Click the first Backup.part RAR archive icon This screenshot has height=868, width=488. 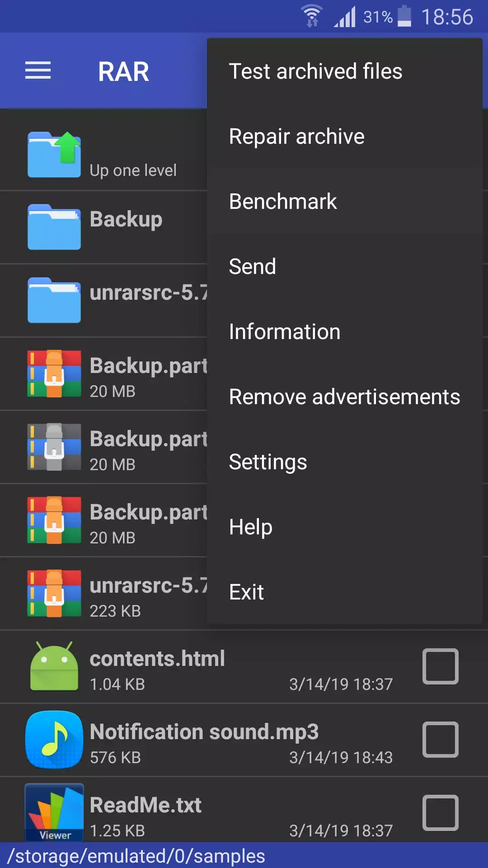click(54, 373)
